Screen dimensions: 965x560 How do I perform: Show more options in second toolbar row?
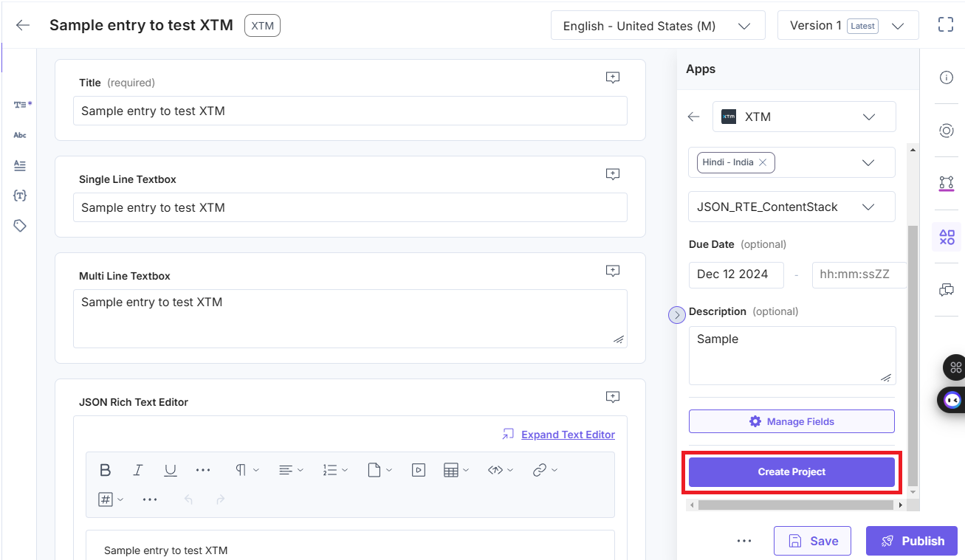(x=150, y=499)
